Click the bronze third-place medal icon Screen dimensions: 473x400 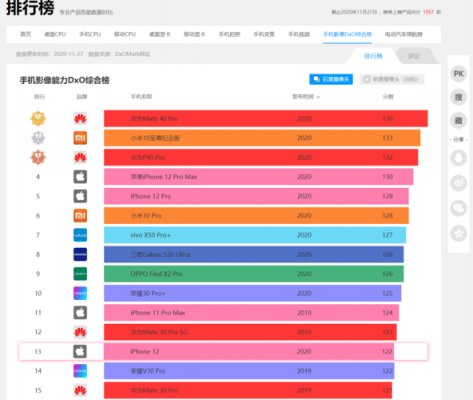coord(38,157)
